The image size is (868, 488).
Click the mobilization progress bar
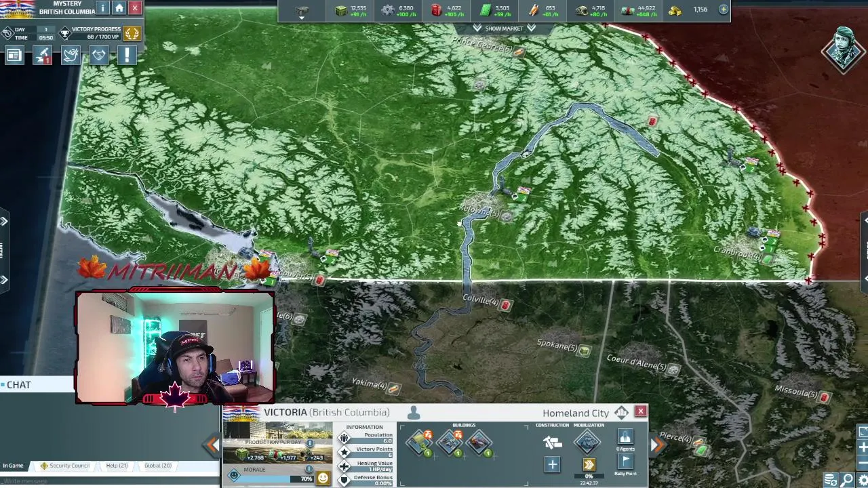click(x=589, y=476)
